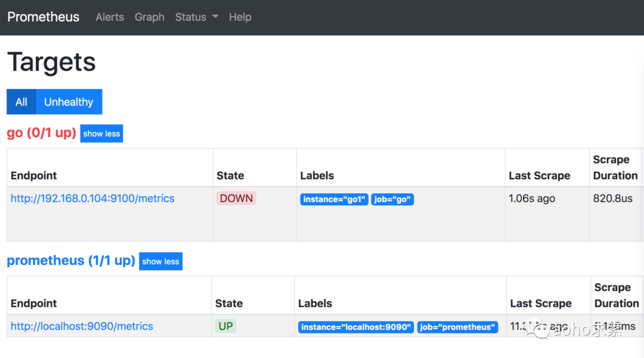644x358 pixels.
Task: Collapse the go job with show less
Action: pyautogui.click(x=101, y=134)
